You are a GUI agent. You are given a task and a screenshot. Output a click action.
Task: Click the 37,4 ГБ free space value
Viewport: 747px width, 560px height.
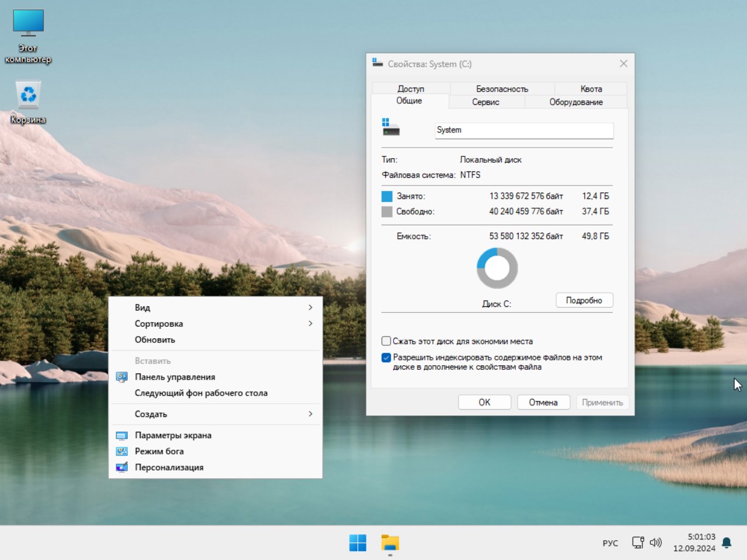[595, 211]
